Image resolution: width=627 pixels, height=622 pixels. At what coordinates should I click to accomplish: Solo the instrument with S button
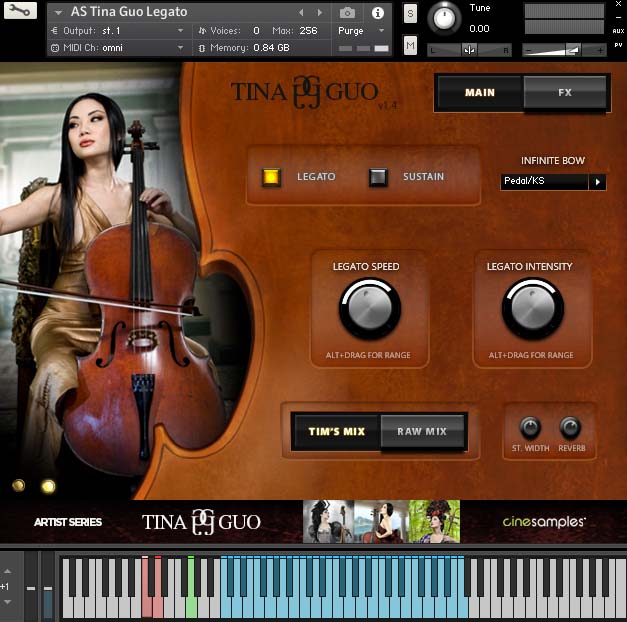point(410,13)
